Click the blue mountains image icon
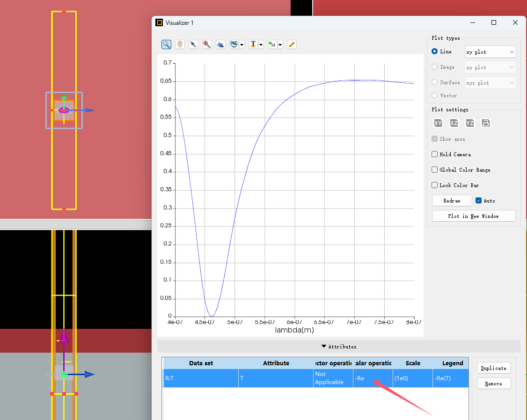 coord(220,44)
